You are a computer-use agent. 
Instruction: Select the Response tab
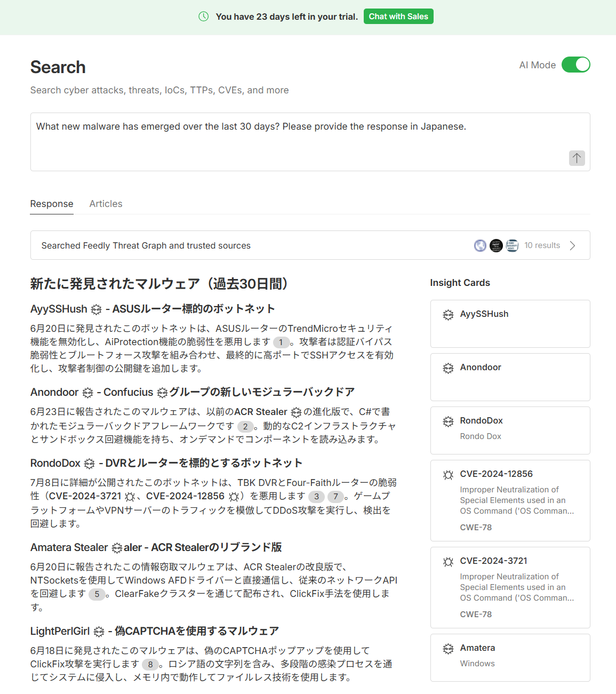point(52,204)
